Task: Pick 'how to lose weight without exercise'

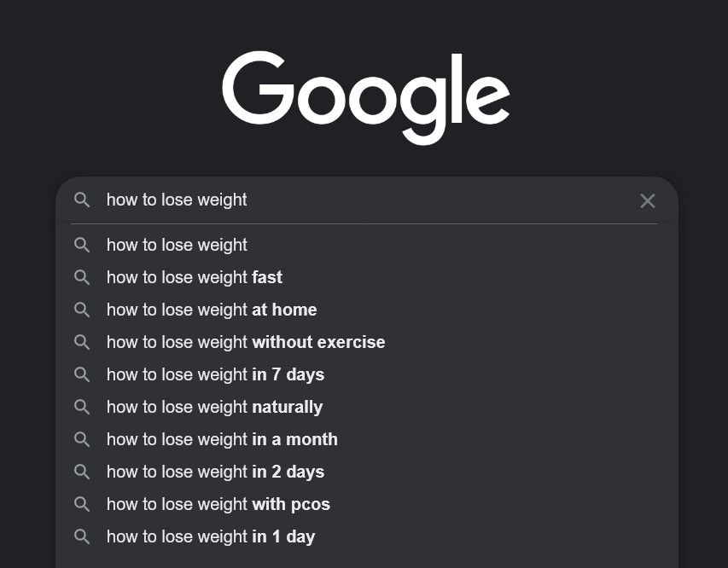Action: pos(367,343)
